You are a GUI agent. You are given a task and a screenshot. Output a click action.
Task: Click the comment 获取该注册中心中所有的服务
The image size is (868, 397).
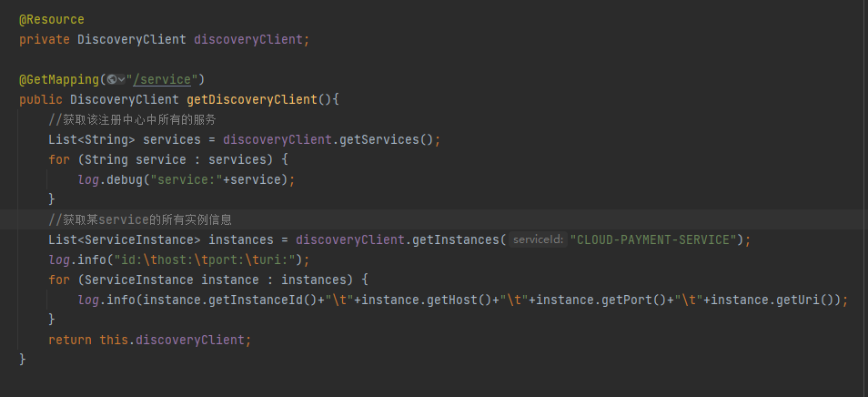click(132, 119)
